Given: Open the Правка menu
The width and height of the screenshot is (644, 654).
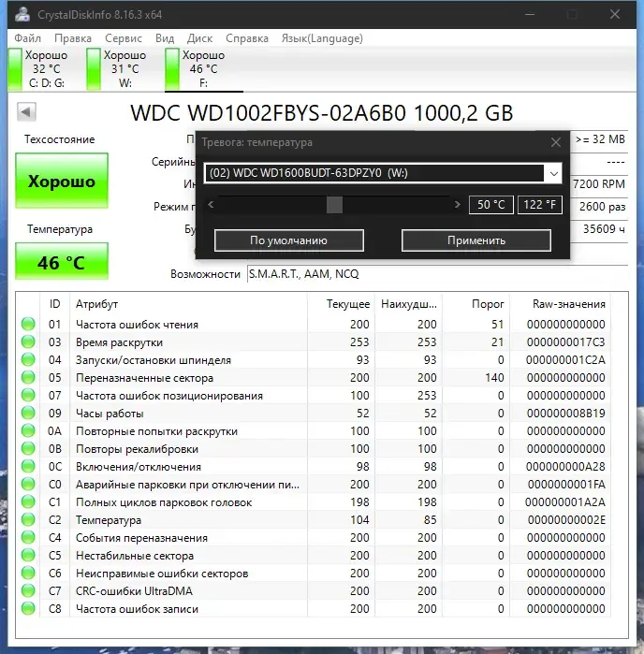Looking at the screenshot, I should 73,38.
